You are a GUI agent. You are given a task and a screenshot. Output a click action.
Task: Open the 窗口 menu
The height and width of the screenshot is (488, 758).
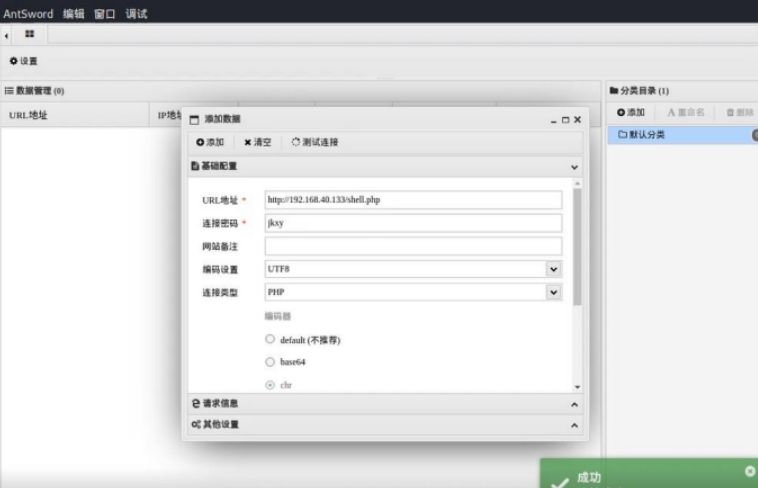pos(104,14)
